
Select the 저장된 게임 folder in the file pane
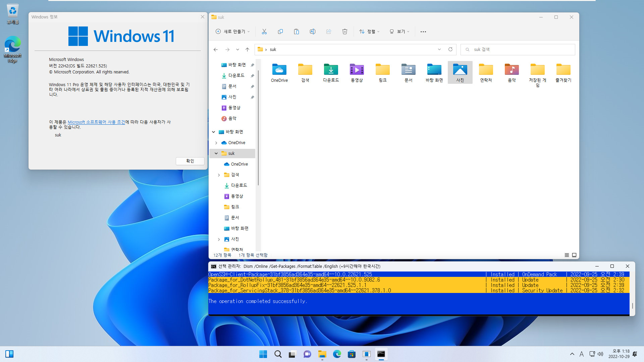pyautogui.click(x=538, y=75)
